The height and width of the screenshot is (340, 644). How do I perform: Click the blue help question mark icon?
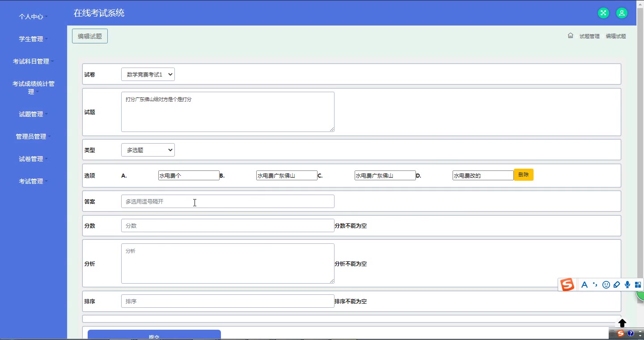click(x=631, y=333)
